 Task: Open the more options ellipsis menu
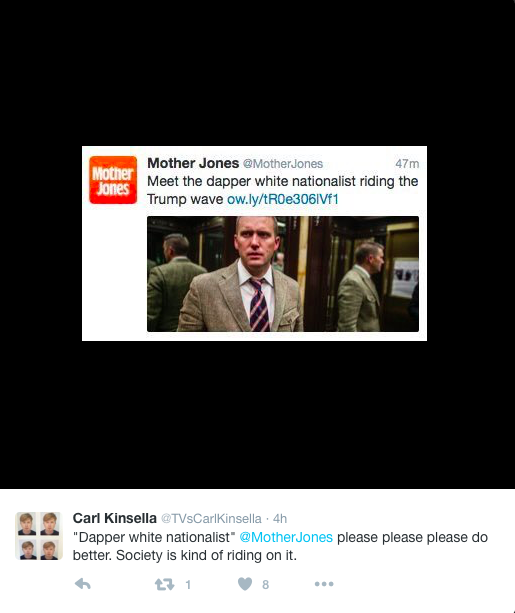[324, 584]
